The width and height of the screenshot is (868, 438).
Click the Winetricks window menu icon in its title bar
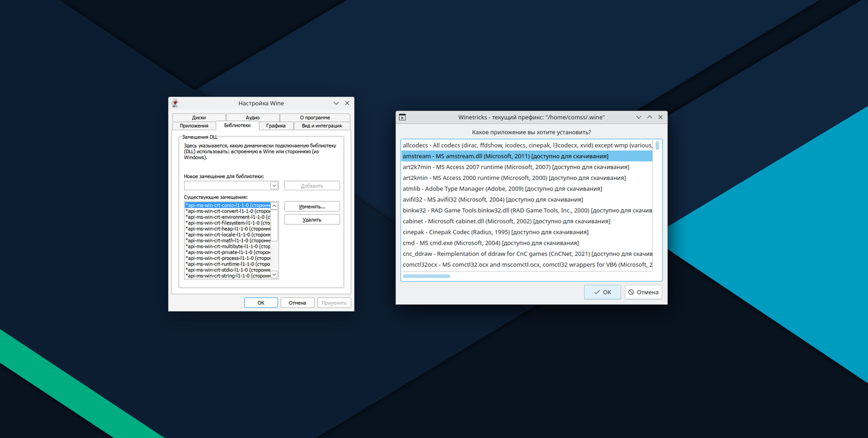(x=403, y=117)
